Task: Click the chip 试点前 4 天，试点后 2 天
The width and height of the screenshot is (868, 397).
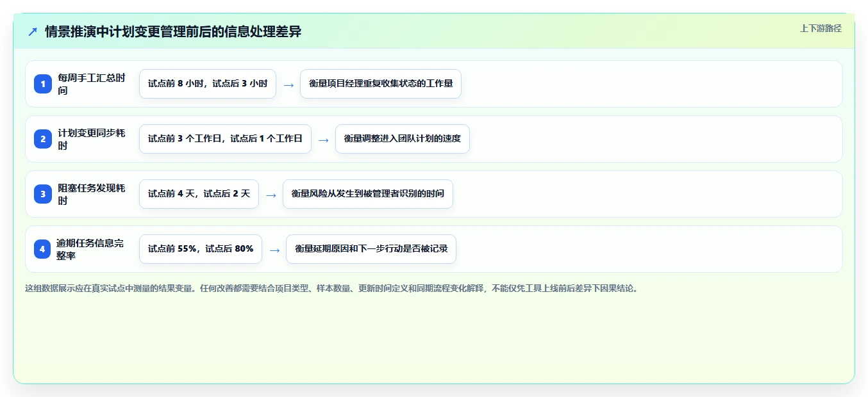Action: pos(199,194)
